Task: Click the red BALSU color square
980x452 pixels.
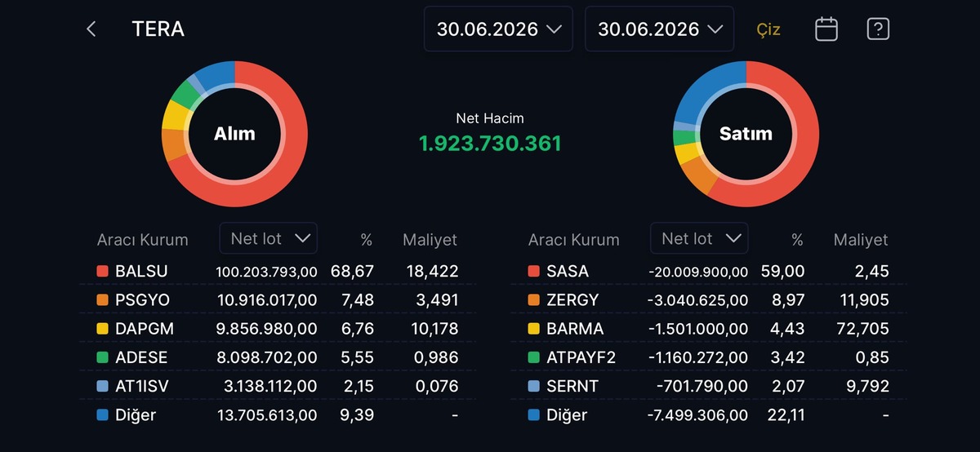Action: coord(102,271)
